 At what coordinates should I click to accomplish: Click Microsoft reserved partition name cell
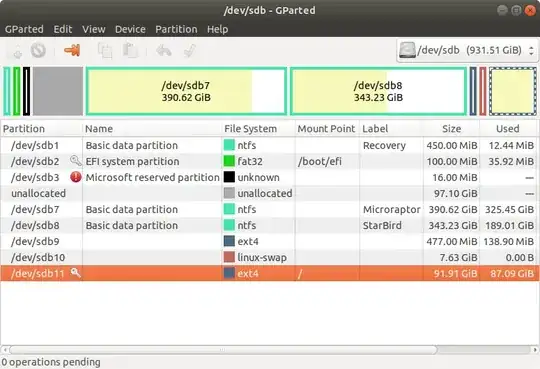pyautogui.click(x=152, y=177)
